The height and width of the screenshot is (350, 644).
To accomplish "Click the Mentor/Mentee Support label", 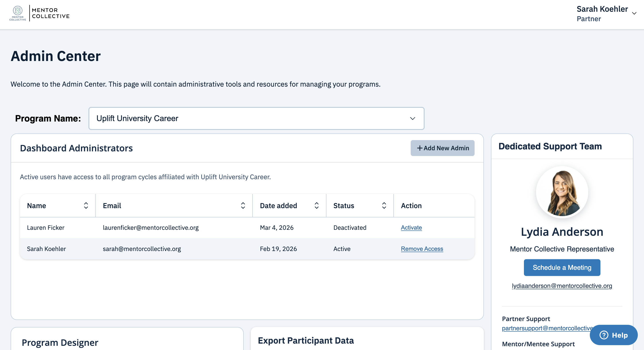I will tap(538, 344).
